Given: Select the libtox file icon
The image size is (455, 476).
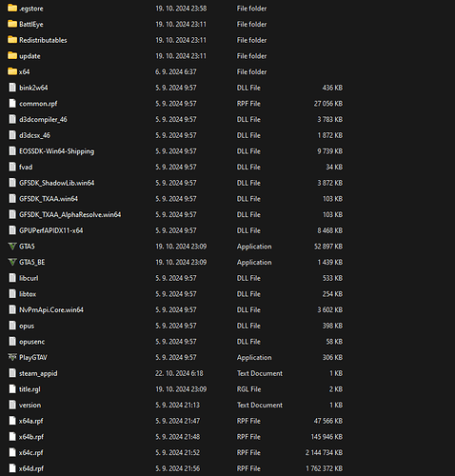Looking at the screenshot, I should tap(12, 294).
